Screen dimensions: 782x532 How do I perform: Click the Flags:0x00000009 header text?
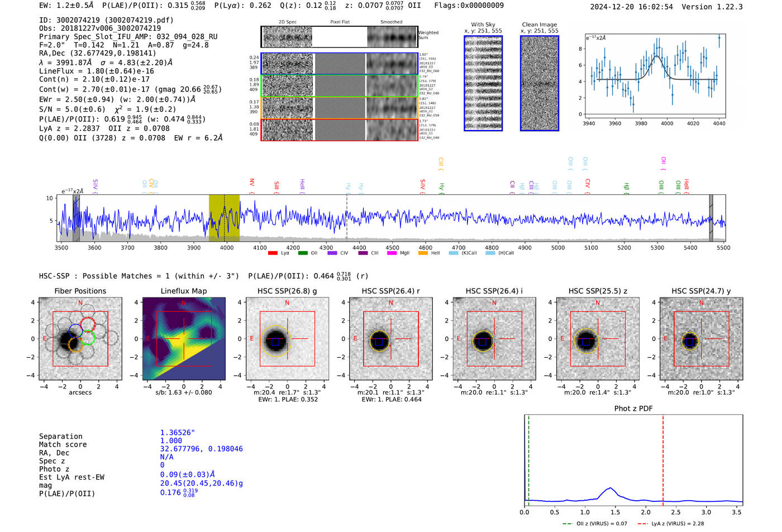(x=469, y=6)
